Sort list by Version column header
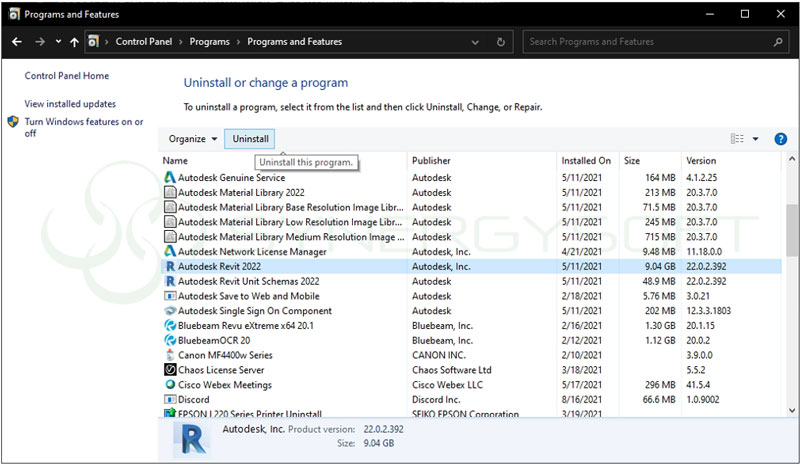Viewport: 800px width, 464px height. pyautogui.click(x=701, y=160)
